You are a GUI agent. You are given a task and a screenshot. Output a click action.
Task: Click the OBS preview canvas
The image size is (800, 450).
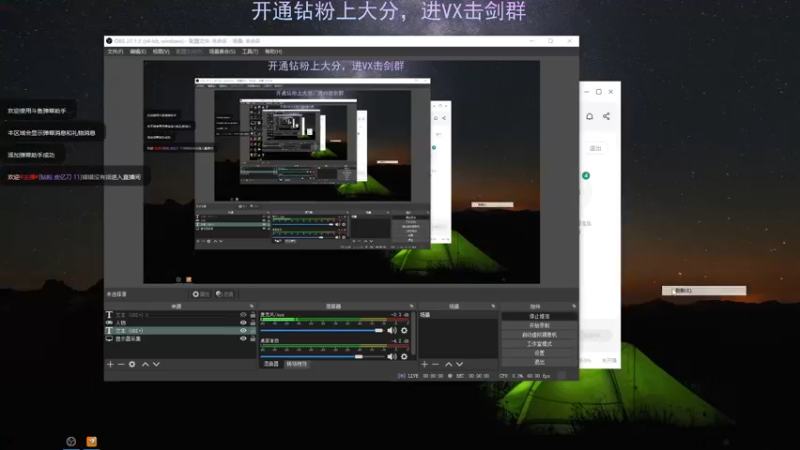(x=341, y=172)
